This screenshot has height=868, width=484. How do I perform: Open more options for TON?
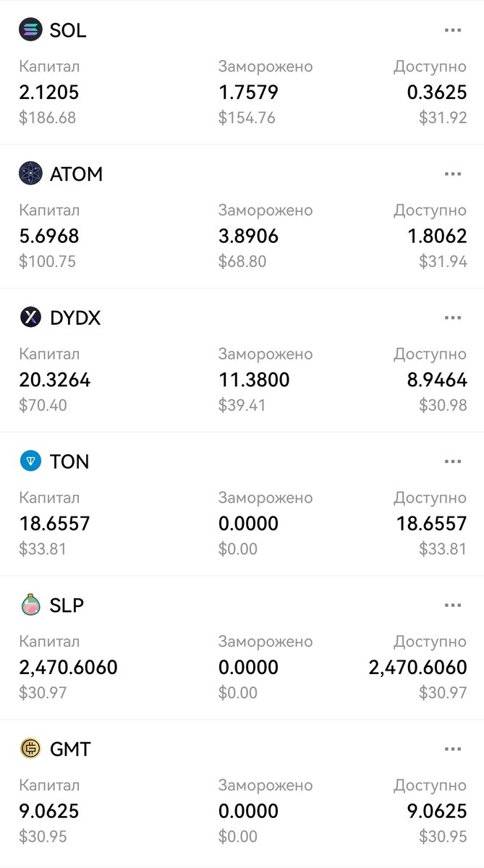453,461
